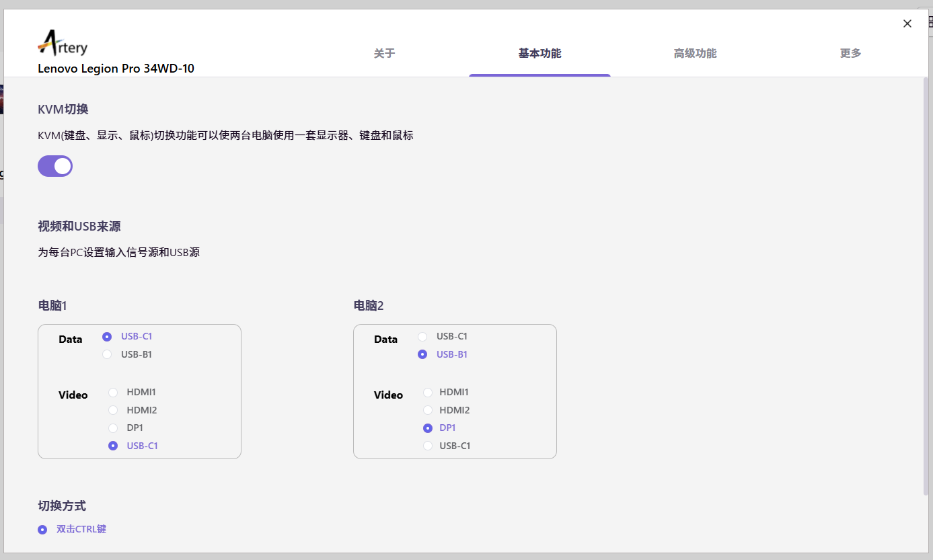This screenshot has height=560, width=933.
Task: Close the Artery settings window
Action: (x=907, y=24)
